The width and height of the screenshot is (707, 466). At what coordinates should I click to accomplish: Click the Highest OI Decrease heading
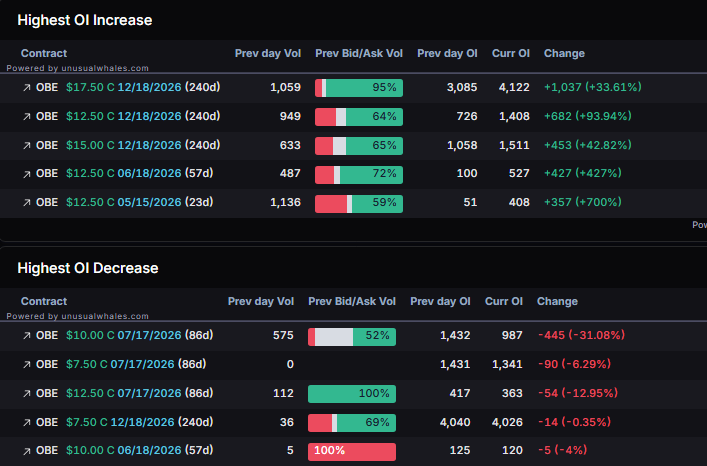tap(88, 268)
